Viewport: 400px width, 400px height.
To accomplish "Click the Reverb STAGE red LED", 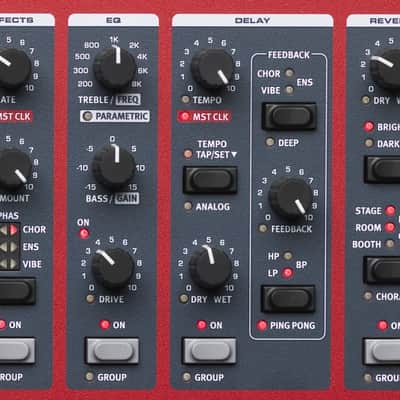I will 390,210.
